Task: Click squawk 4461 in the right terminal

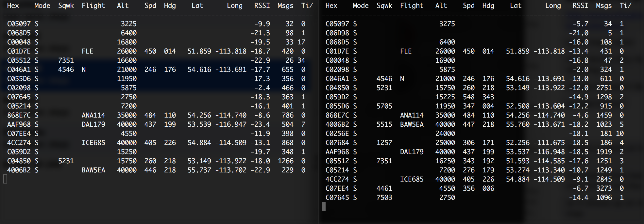Action: tap(384, 188)
